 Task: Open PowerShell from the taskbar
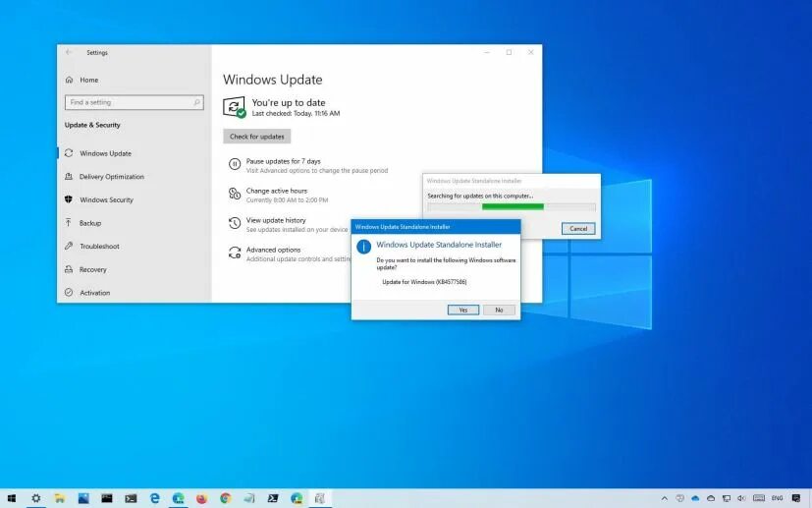coord(273,498)
